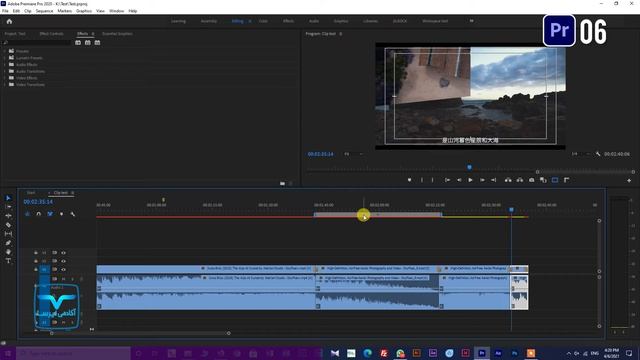Image resolution: width=640 pixels, height=360 pixels.
Task: Click the Program monitor scrub playhead
Action: [x=469, y=167]
